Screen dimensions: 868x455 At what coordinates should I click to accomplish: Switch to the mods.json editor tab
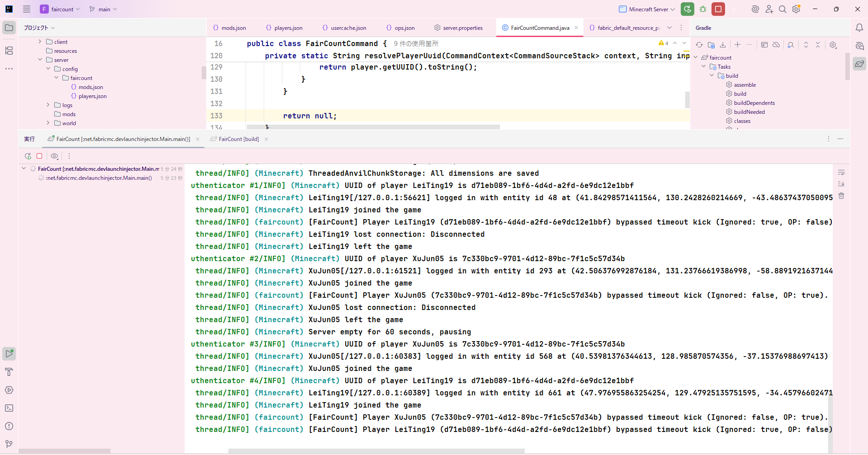coord(229,28)
